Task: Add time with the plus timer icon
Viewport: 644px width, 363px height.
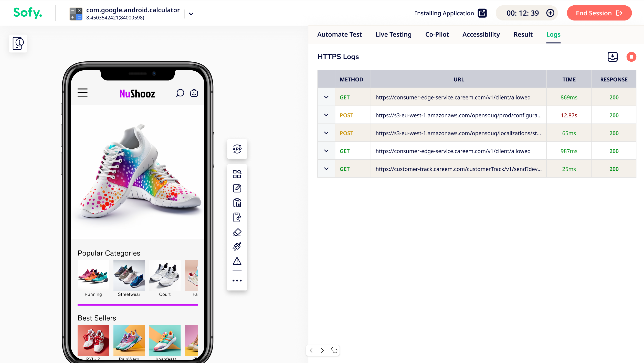Action: (550, 13)
